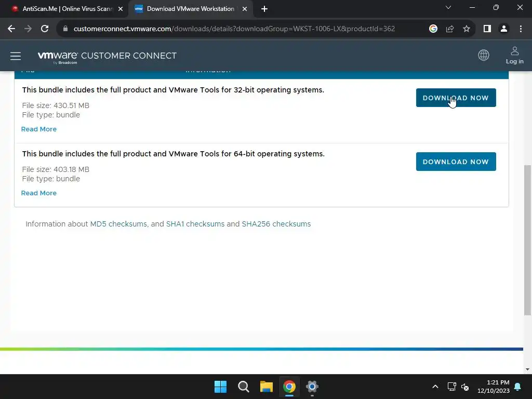The height and width of the screenshot is (399, 532).
Task: Expand hidden system tray icons chevron
Action: pos(435,387)
